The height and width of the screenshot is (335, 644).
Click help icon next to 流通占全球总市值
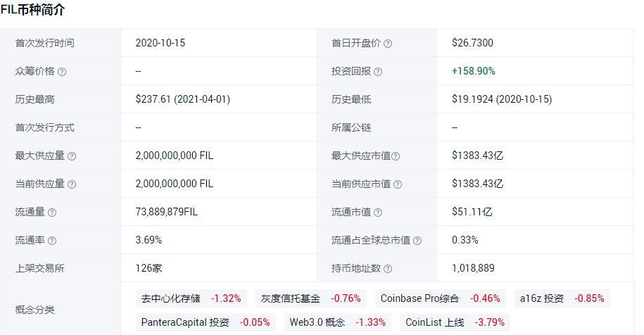point(417,241)
